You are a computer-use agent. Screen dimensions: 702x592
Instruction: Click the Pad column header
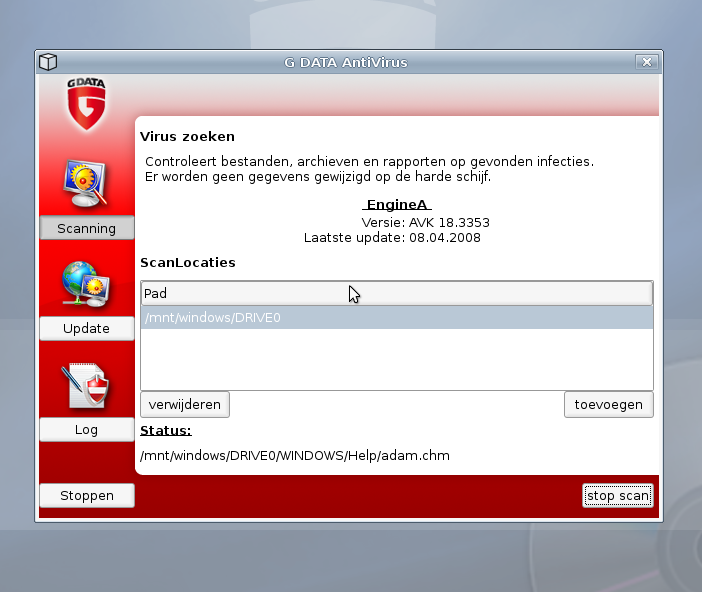point(397,293)
